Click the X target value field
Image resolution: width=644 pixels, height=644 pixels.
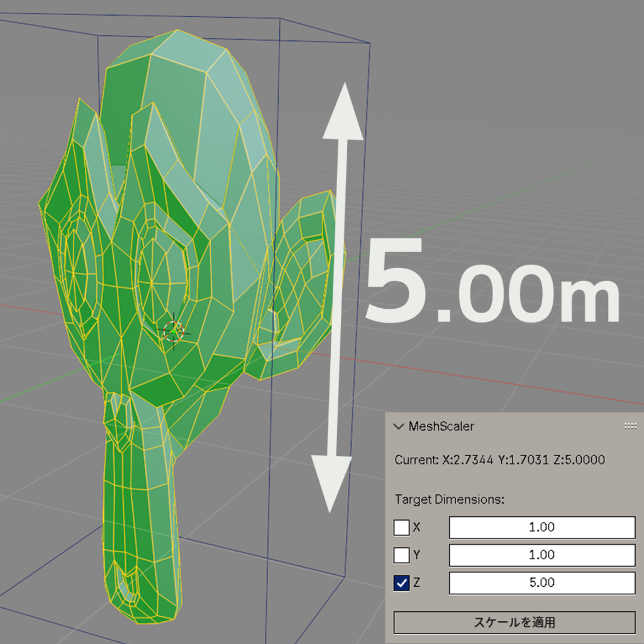pyautogui.click(x=541, y=528)
